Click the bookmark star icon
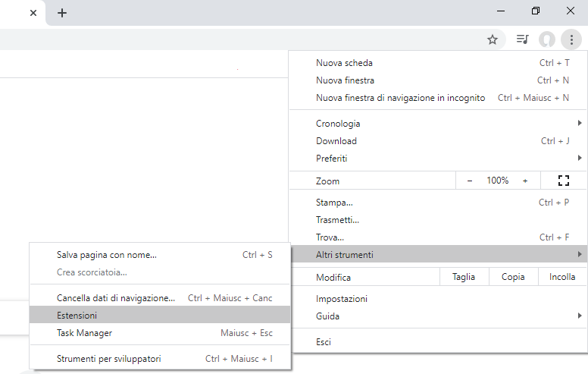This screenshot has width=588, height=374. pos(493,39)
